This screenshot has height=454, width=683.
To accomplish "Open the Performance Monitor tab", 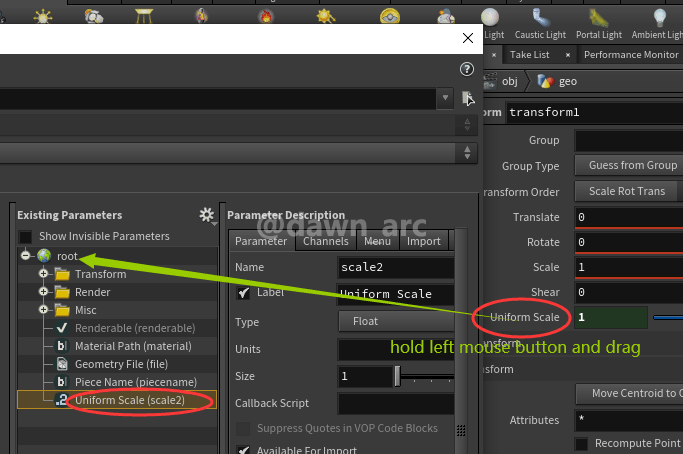I will click(631, 54).
